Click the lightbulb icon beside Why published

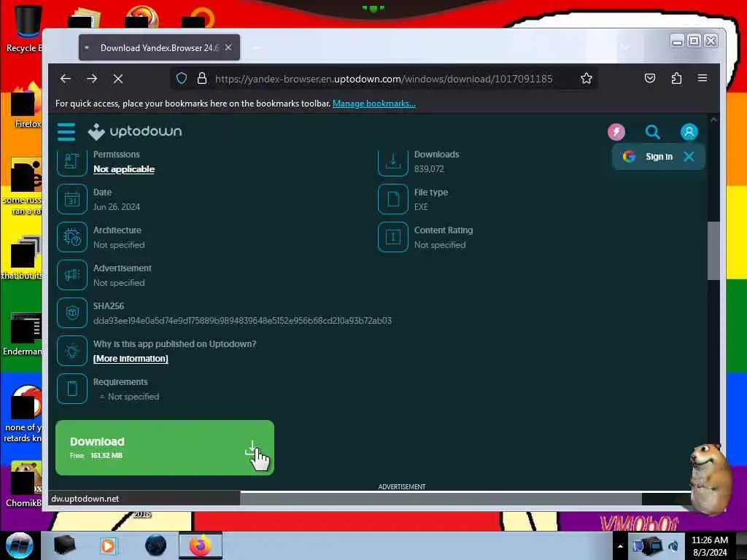(x=72, y=351)
